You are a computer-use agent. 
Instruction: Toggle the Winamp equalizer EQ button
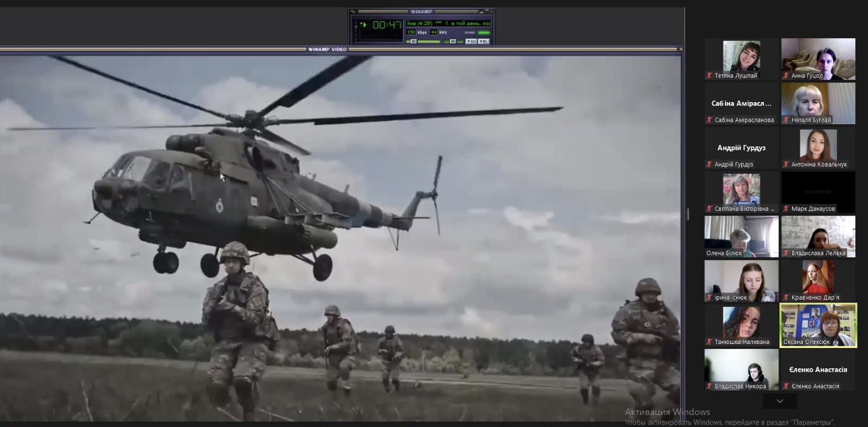click(x=471, y=41)
